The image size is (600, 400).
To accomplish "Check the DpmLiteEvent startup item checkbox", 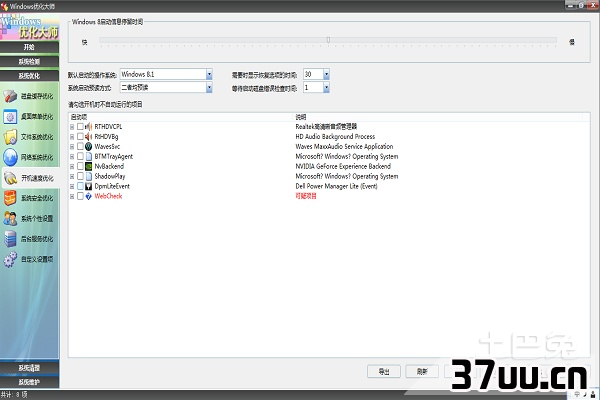I will pyautogui.click(x=80, y=186).
